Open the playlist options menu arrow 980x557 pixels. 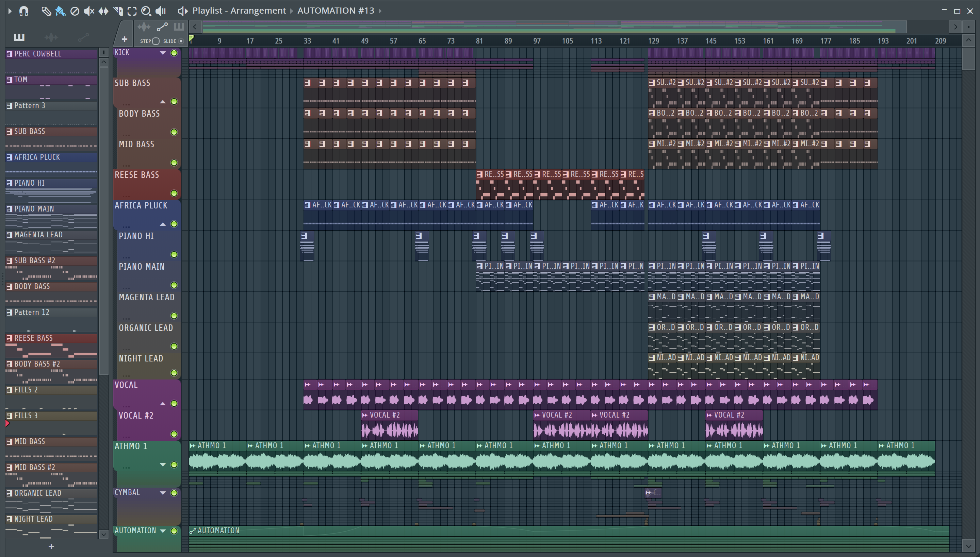[x=10, y=11]
